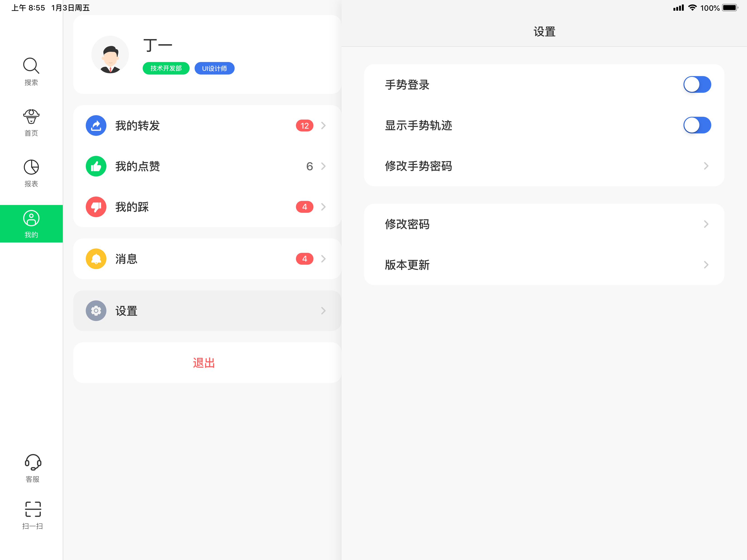
Task: Open 修改密码 setting
Action: pos(544,224)
